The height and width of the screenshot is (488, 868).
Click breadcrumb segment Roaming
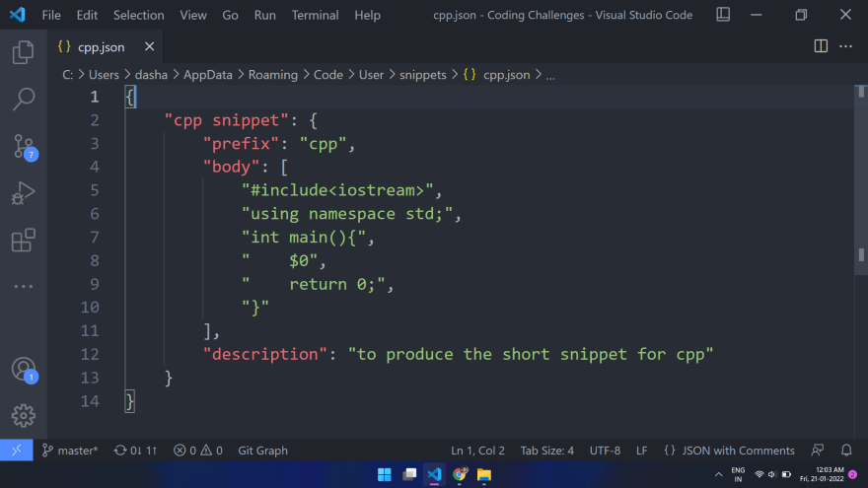tap(273, 75)
